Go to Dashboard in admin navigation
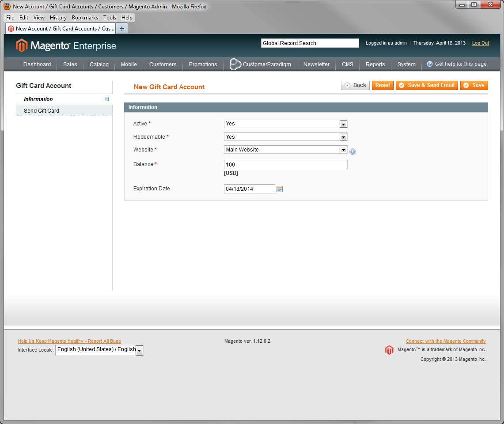 tap(37, 64)
